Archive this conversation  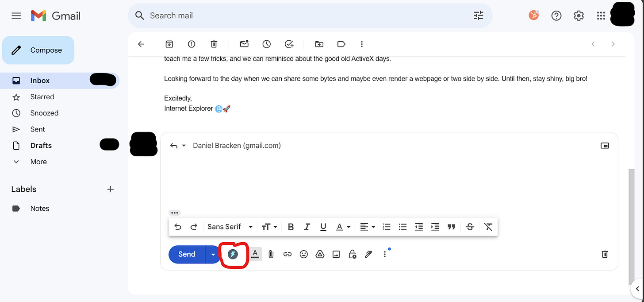tap(169, 44)
